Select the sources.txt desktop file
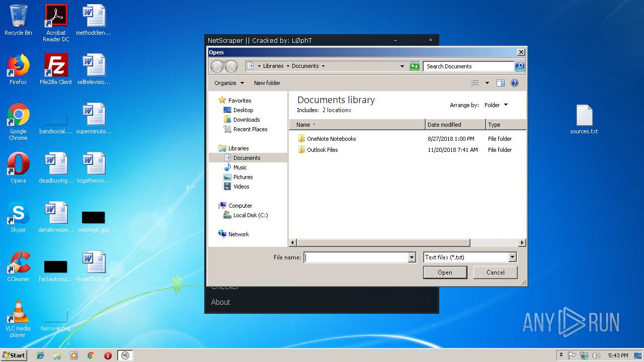Viewport: 644px width, 362px height. (584, 120)
